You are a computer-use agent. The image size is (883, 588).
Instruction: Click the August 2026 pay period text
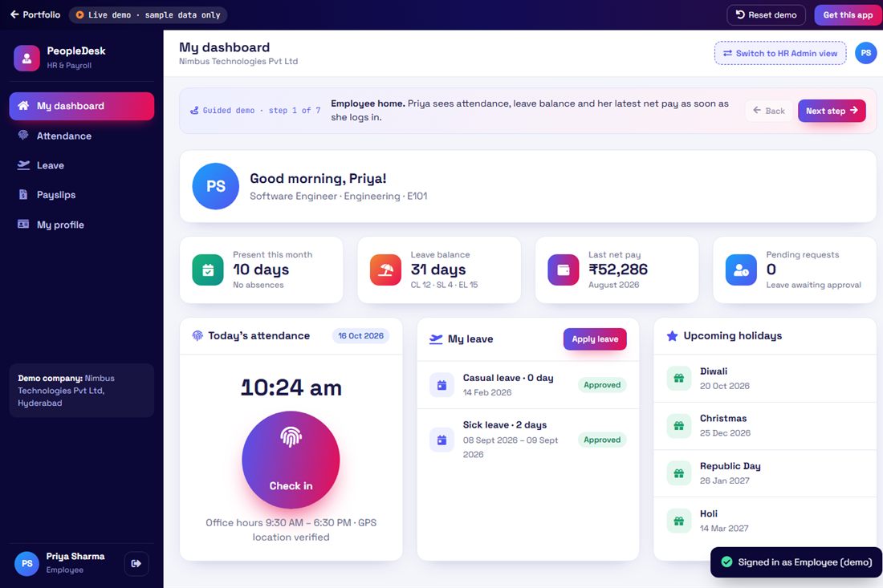pyautogui.click(x=613, y=285)
